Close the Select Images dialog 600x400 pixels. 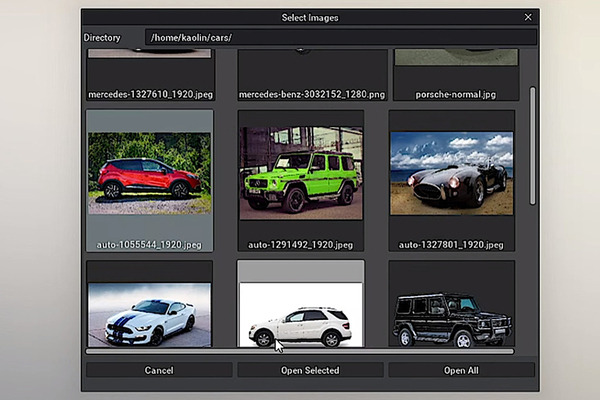528,17
